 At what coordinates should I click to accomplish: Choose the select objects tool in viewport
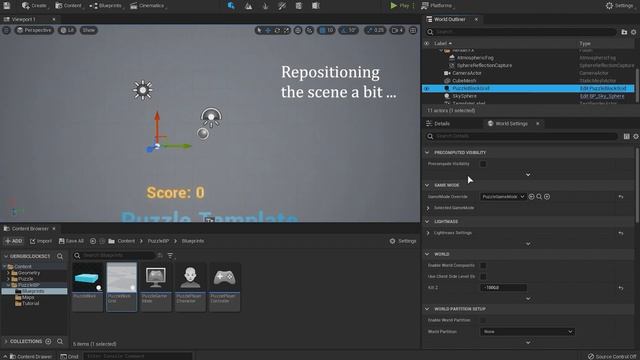[x=259, y=30]
